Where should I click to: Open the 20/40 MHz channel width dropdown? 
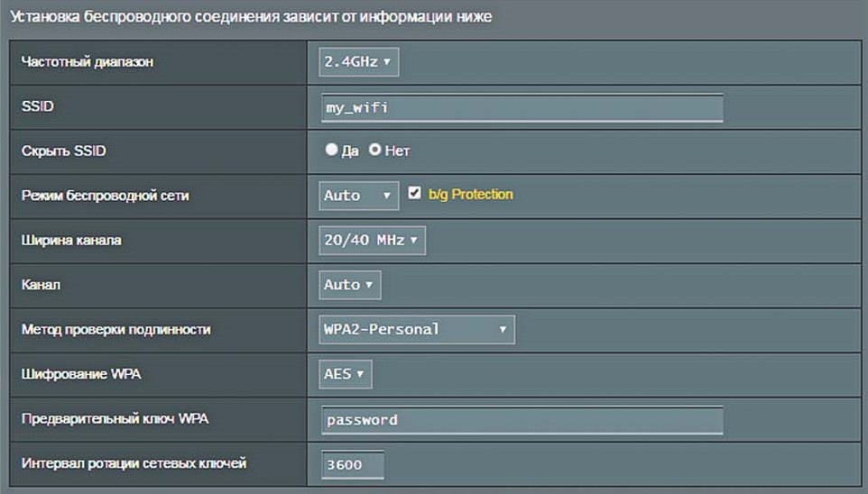[x=372, y=240]
